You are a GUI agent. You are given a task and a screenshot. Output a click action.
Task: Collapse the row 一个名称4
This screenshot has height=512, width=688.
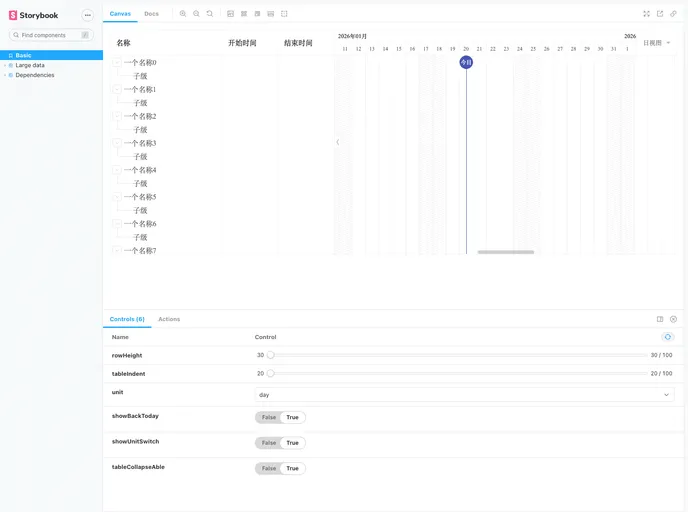tap(117, 170)
